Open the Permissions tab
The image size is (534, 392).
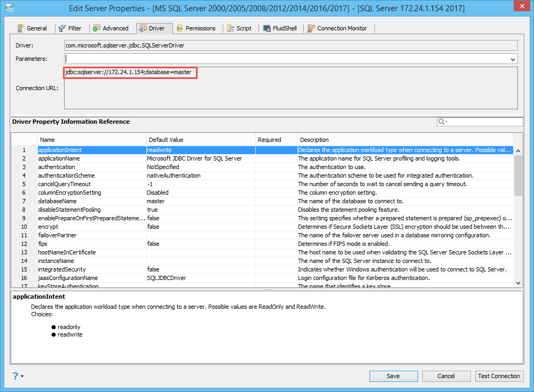(x=196, y=28)
